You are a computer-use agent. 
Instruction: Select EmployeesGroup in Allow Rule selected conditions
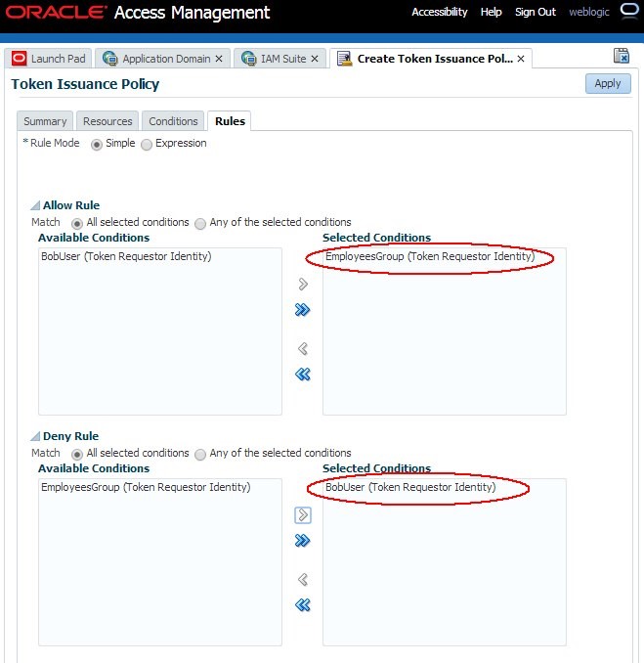pos(430,256)
